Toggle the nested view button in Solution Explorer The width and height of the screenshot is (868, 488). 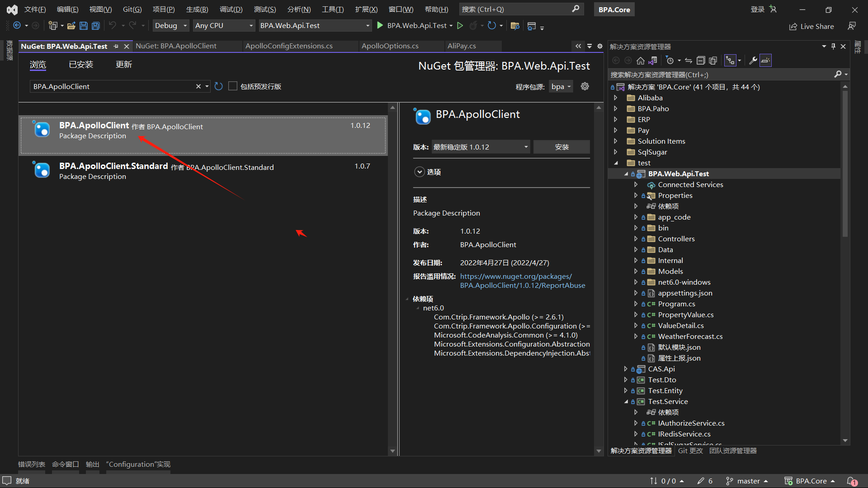point(730,61)
